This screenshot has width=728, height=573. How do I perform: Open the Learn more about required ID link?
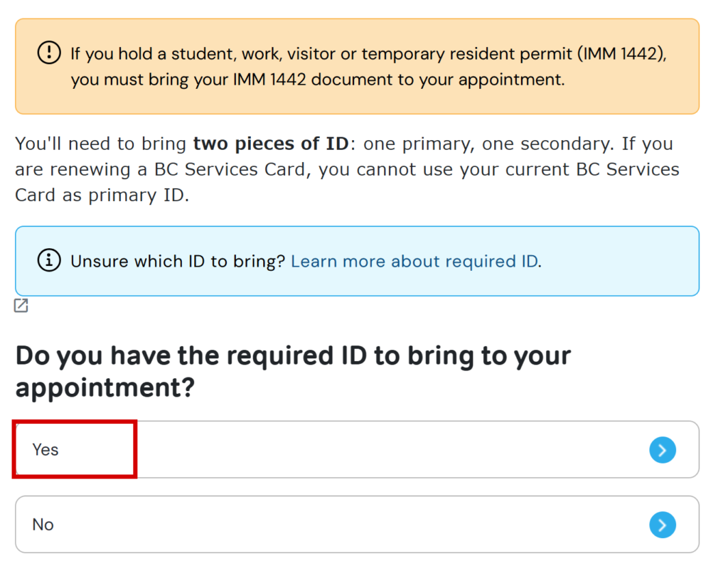(416, 261)
